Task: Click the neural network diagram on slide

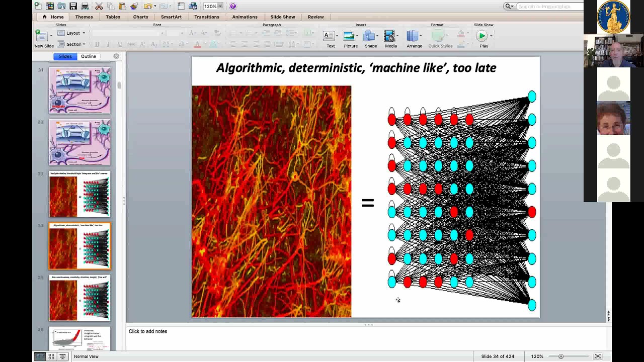Action: (x=462, y=200)
